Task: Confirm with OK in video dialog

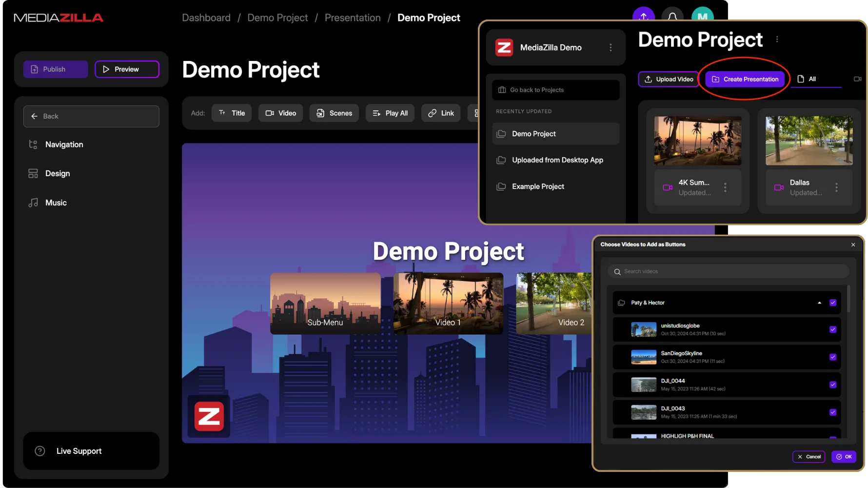Action: tap(844, 457)
